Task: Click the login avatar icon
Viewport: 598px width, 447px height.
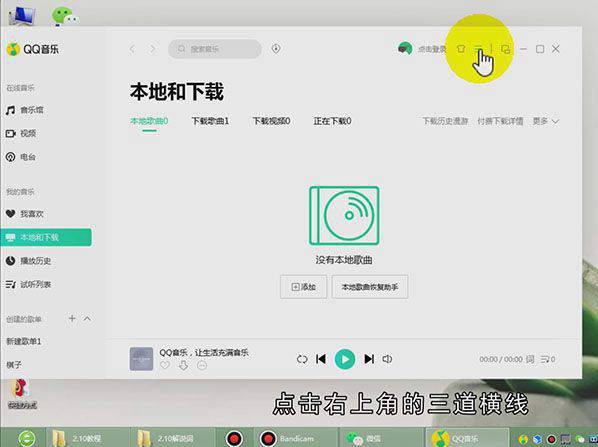Action: pyautogui.click(x=405, y=49)
